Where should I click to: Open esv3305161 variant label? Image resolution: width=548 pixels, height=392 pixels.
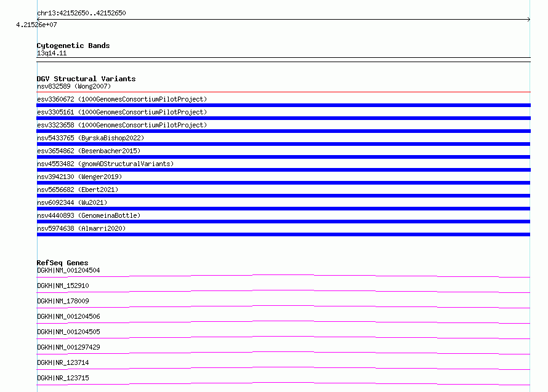(x=122, y=112)
